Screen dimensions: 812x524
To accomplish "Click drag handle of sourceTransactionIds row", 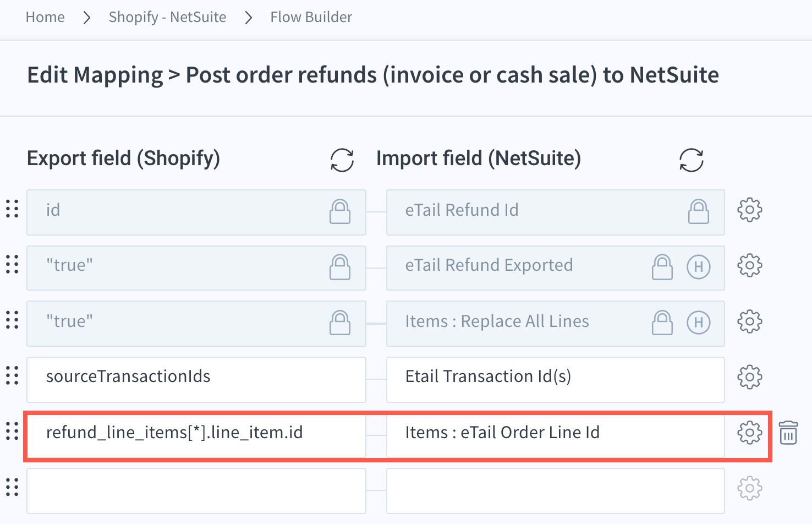I will pyautogui.click(x=12, y=376).
